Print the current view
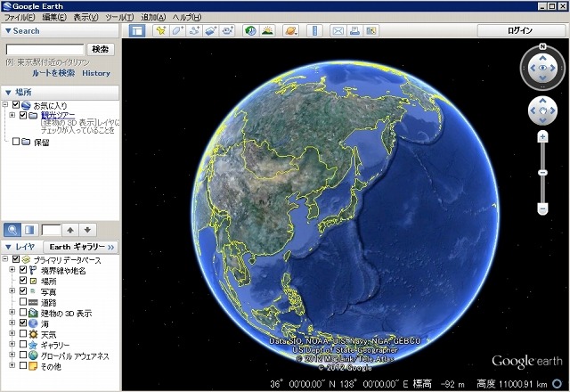 pos(354,31)
